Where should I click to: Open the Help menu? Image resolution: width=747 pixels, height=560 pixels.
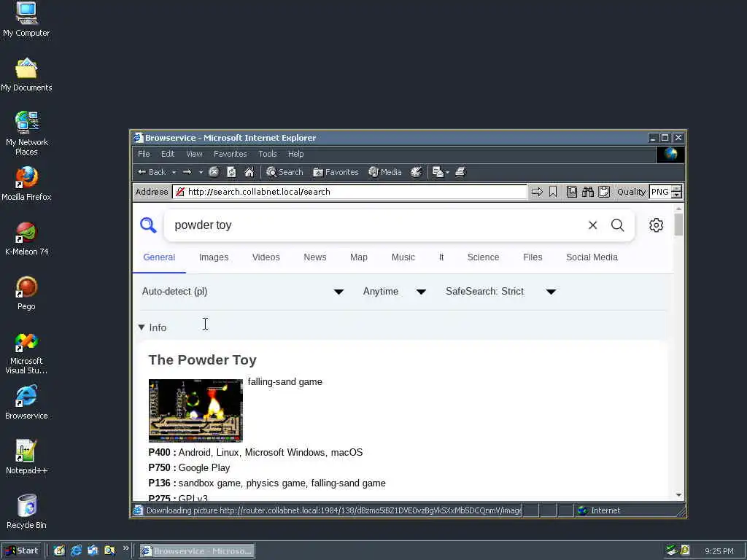[x=295, y=154]
